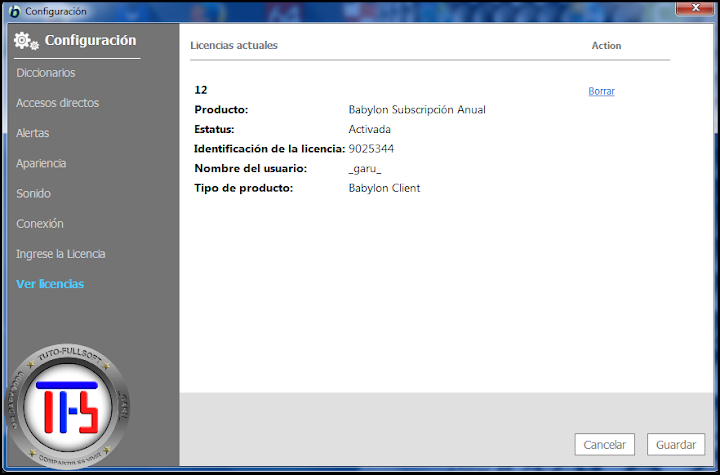Open the Alertas section
The image size is (720, 475).
point(33,133)
